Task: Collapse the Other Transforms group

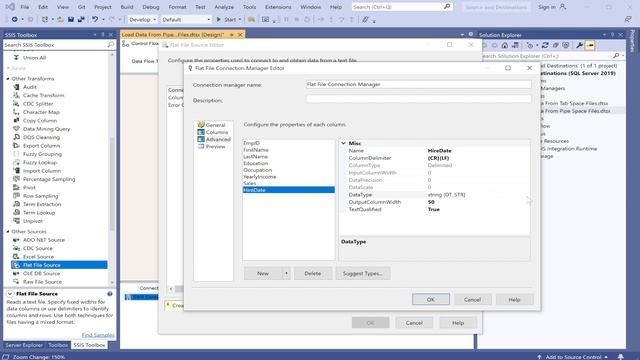Action: (8, 78)
